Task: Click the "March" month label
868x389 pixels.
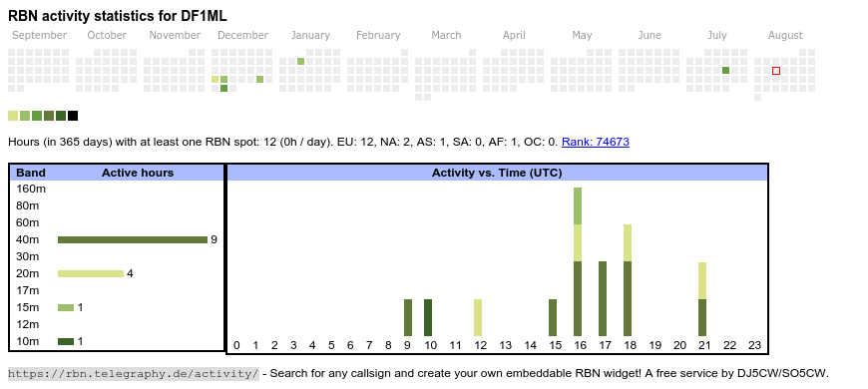Action: (x=446, y=36)
